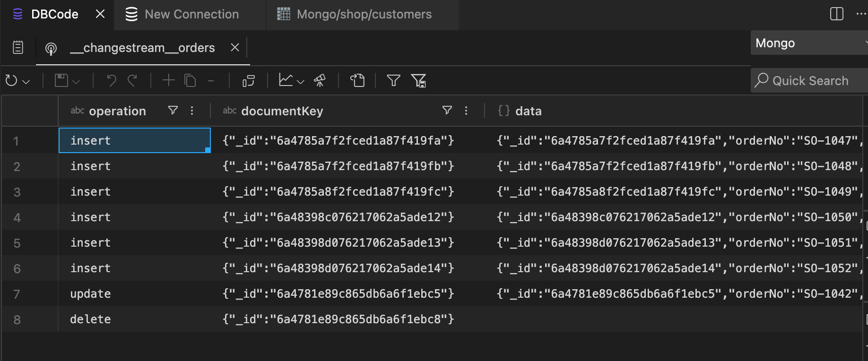Image resolution: width=868 pixels, height=361 pixels.
Task: Sort by the documentKey column header
Action: pyautogui.click(x=282, y=111)
